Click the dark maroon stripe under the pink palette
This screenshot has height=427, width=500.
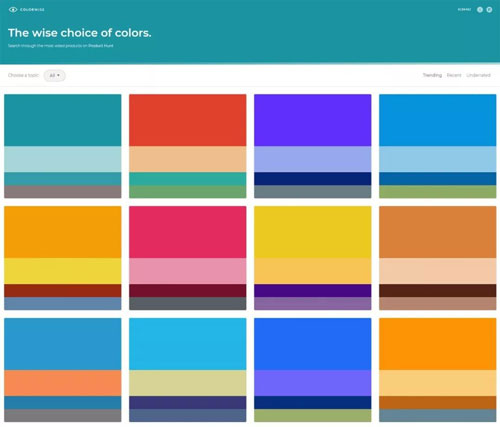click(188, 291)
